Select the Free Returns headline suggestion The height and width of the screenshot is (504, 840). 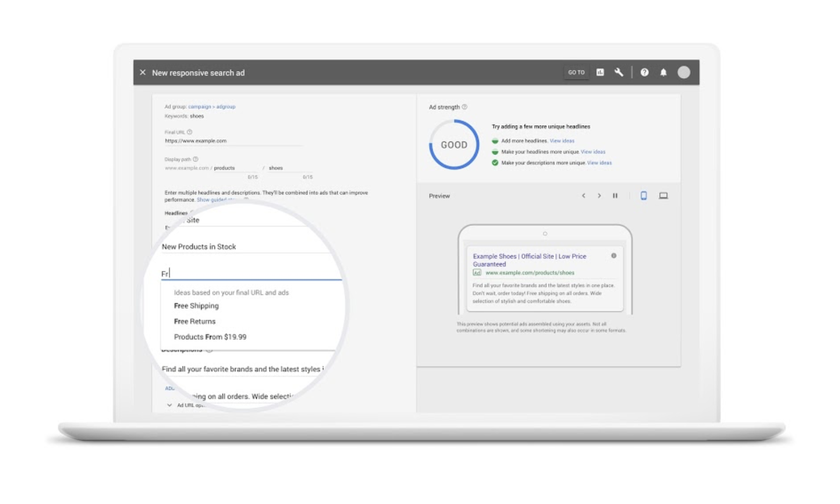194,321
